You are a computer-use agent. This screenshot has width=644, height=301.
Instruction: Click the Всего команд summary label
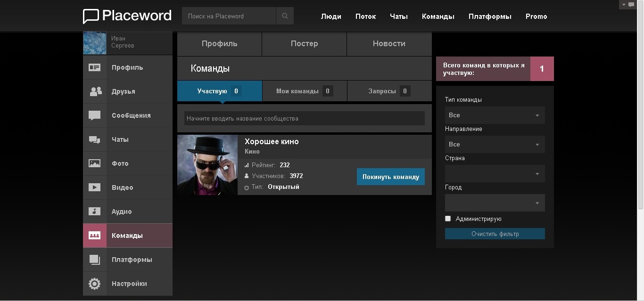pos(484,69)
